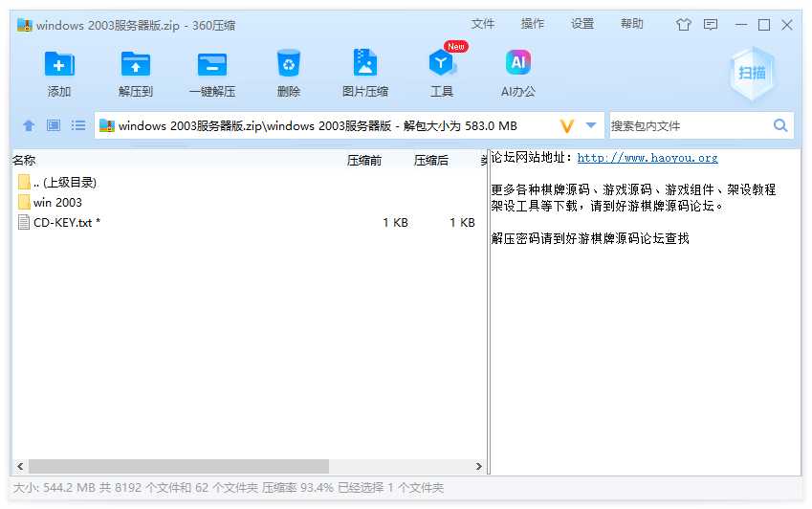Click the 360压缩 app icon in title bar

point(24,25)
